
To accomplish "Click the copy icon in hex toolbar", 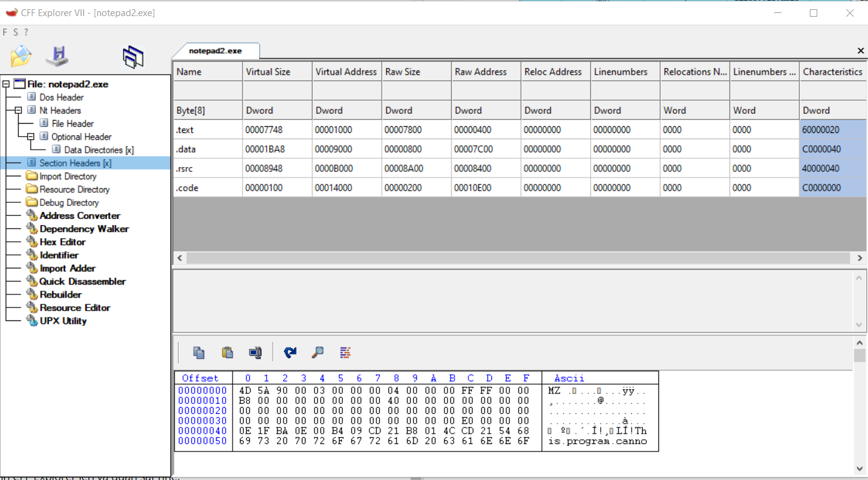I will [x=199, y=352].
